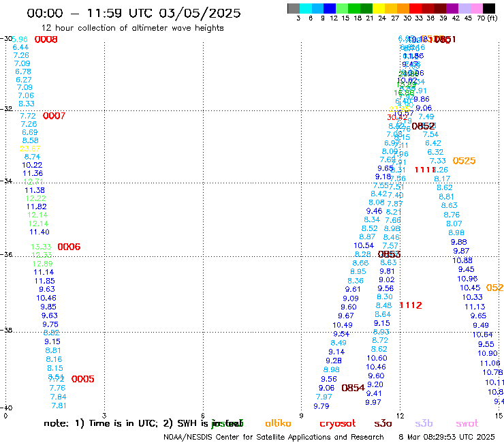Click the s3a satellite legend label

point(383,423)
